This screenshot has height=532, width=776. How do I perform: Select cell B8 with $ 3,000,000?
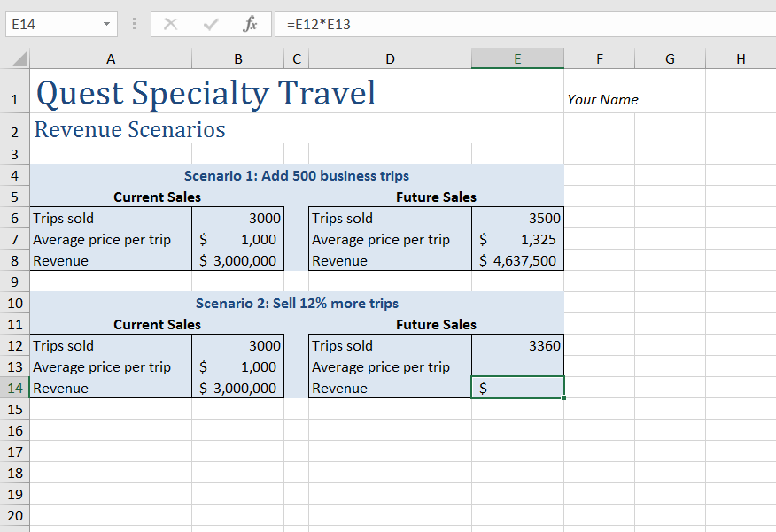[x=238, y=260]
